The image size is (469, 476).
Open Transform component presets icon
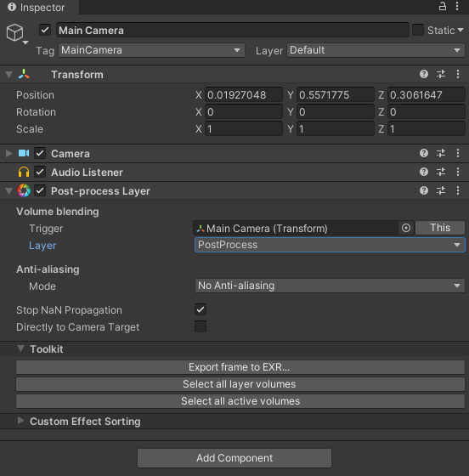point(441,74)
